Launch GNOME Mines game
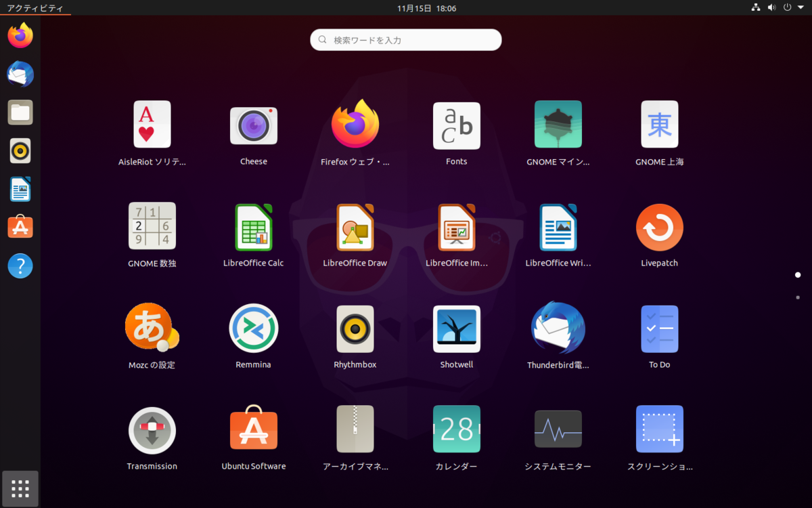 (x=558, y=125)
